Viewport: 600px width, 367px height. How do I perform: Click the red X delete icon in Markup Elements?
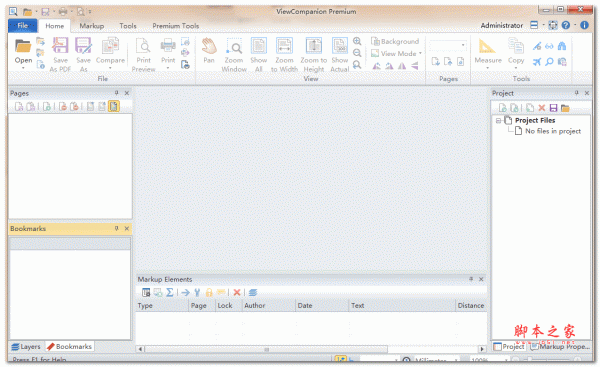237,293
